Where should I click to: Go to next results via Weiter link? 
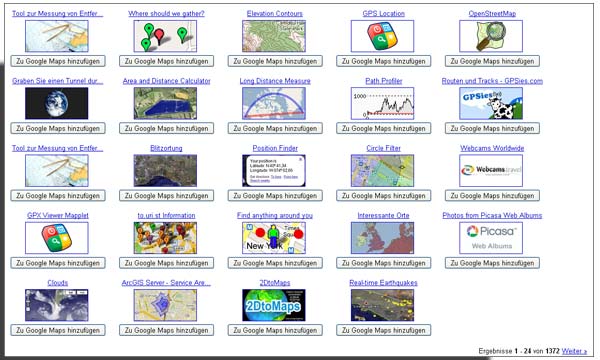(574, 351)
